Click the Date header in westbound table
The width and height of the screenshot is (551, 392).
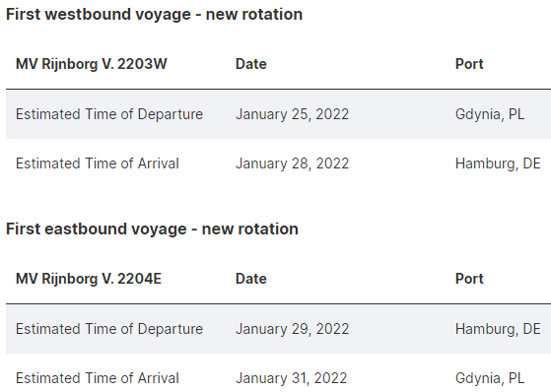pos(251,64)
